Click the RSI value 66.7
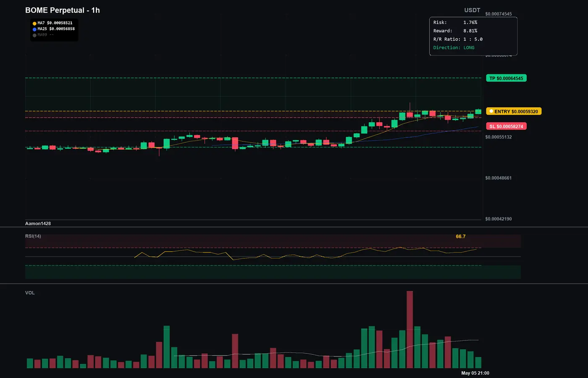 461,236
